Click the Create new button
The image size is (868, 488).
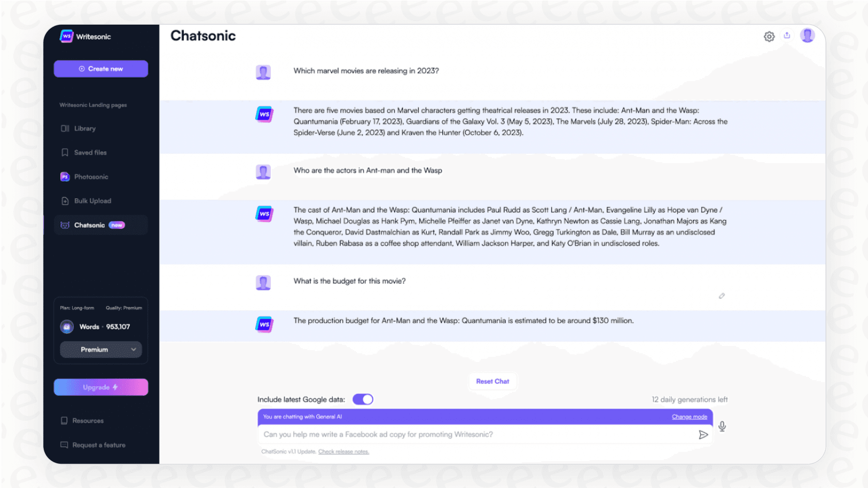[x=101, y=69]
